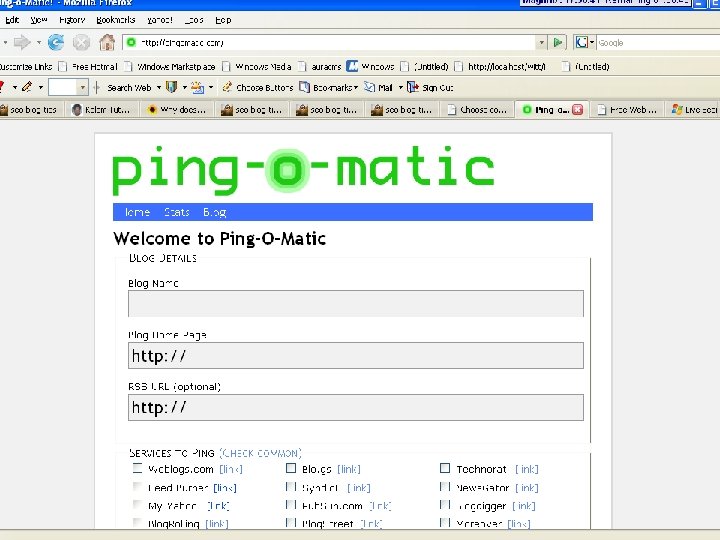Click the Stop loading button
This screenshot has height=540, width=720.
pos(82,43)
